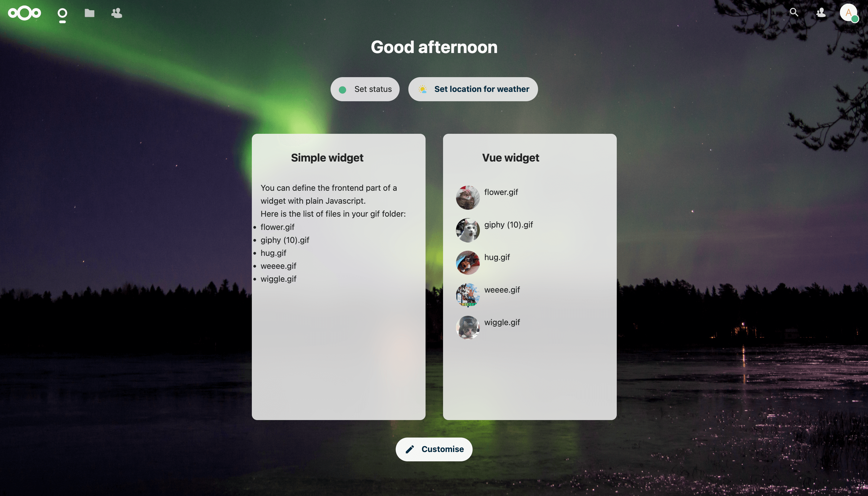Click the Contacts/People icon top right

coord(821,12)
